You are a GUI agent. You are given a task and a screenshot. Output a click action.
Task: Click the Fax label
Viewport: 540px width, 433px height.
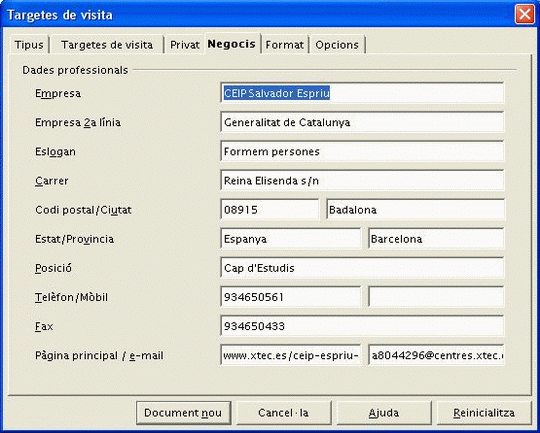pos(44,326)
